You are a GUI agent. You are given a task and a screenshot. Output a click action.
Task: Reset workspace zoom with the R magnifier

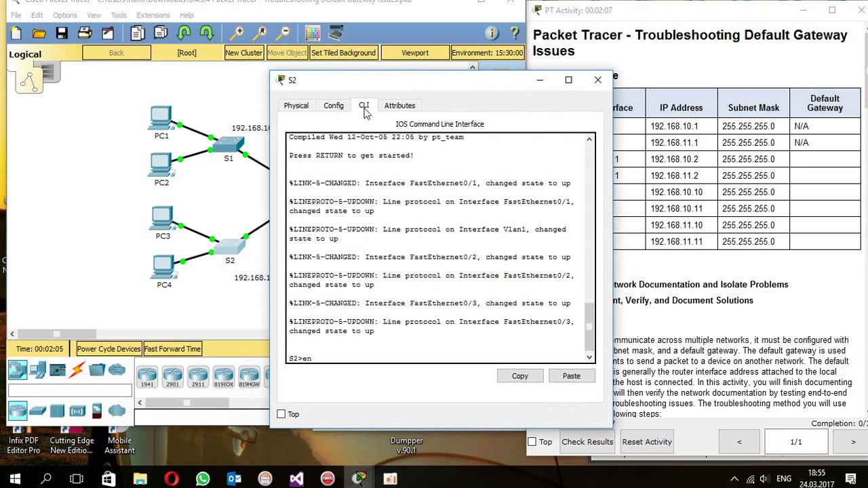pyautogui.click(x=261, y=33)
